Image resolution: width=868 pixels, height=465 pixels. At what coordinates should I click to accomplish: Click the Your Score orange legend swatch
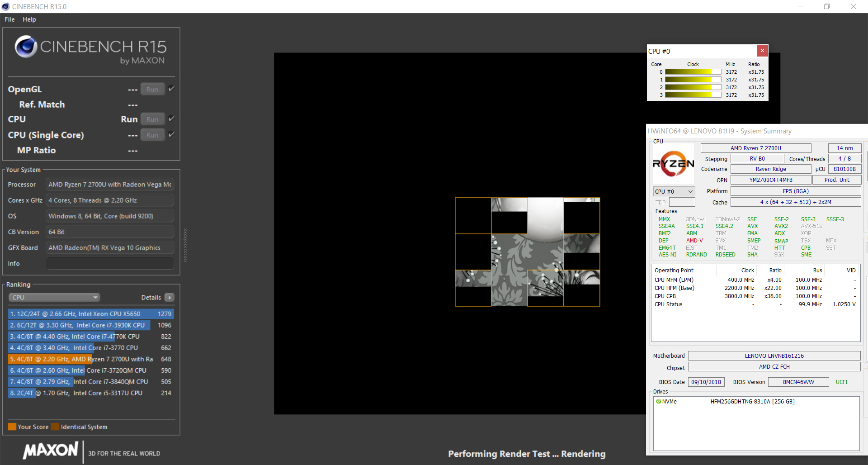coord(12,427)
